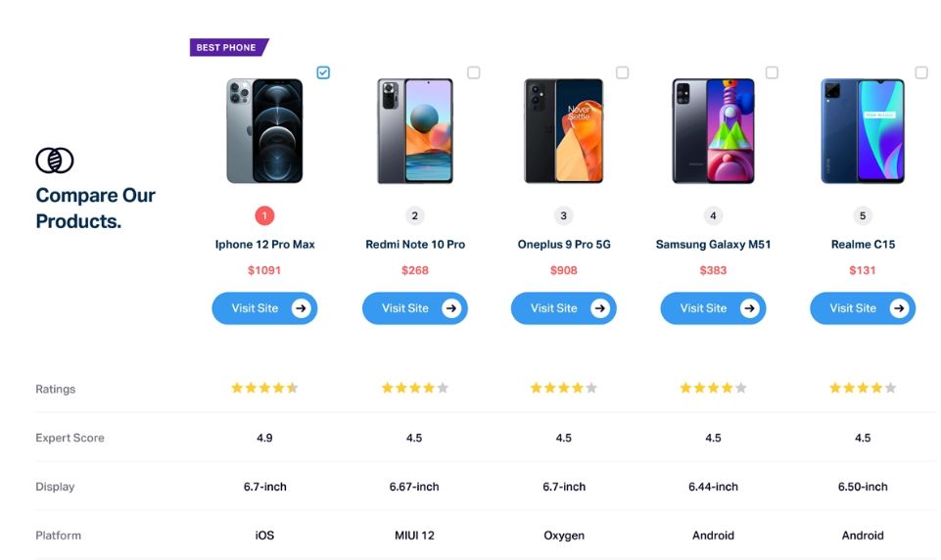The height and width of the screenshot is (560, 941).
Task: Click arrow icon on Redmi Note 10 Pro button
Action: point(450,308)
